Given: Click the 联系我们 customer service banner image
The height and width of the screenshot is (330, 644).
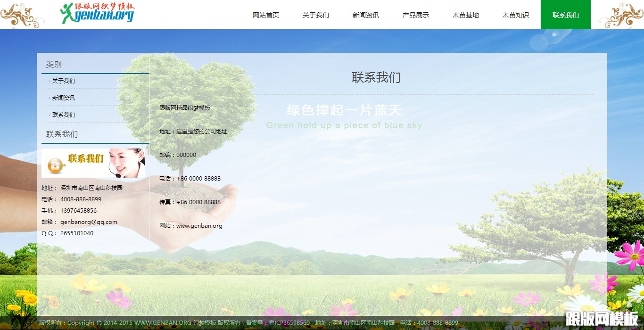Looking at the screenshot, I should click(x=93, y=163).
